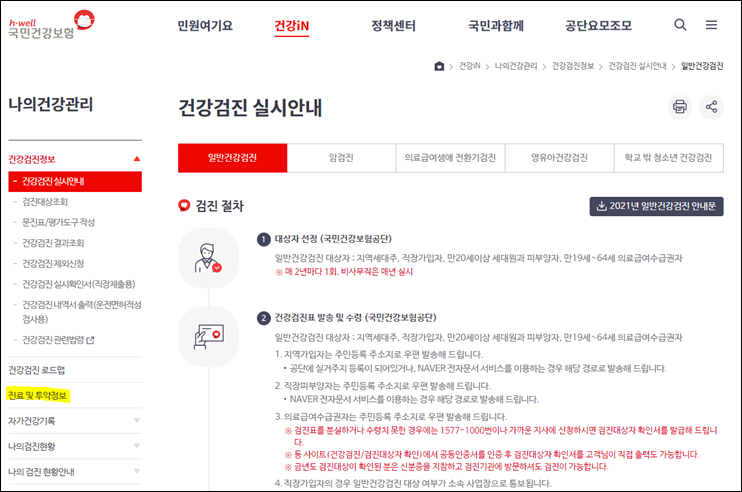
Task: Print this page with printer icon
Action: (x=680, y=107)
